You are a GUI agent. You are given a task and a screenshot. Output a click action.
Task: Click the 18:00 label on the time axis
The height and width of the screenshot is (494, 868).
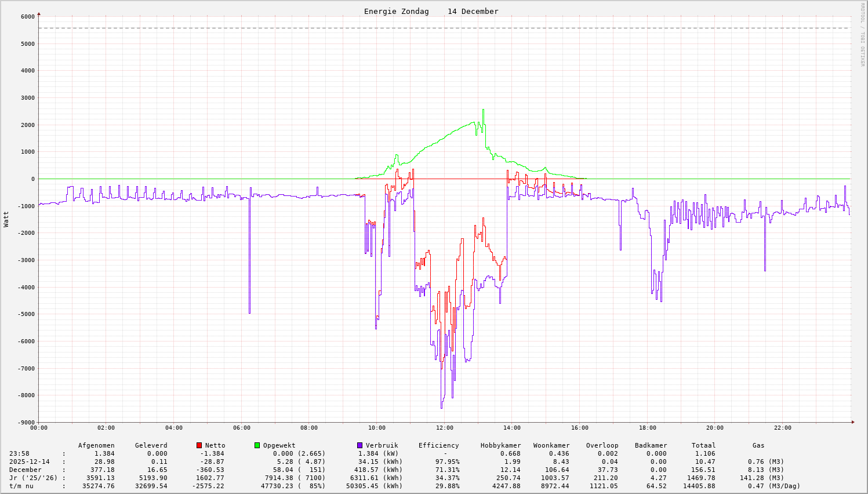click(648, 428)
